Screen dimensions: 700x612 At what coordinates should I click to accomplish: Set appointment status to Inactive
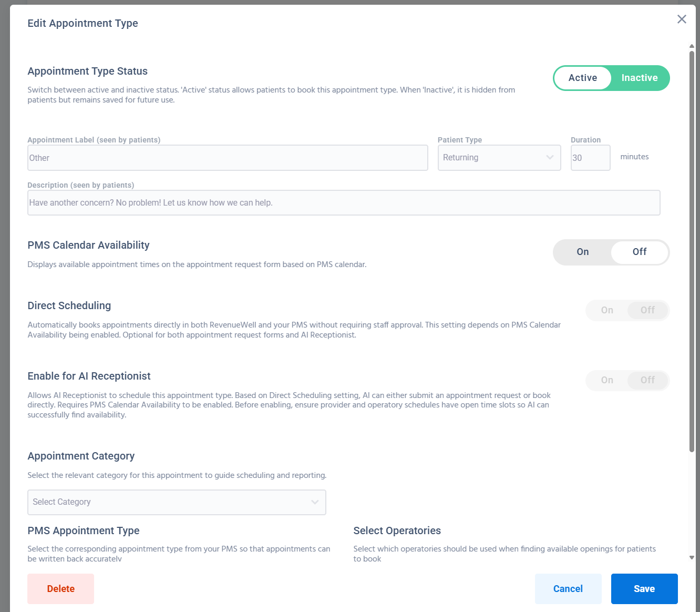[x=639, y=78]
